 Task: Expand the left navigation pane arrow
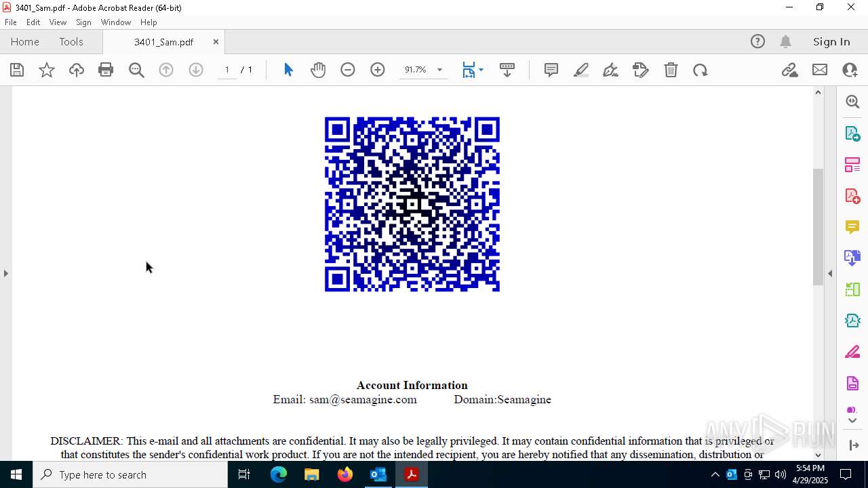(x=5, y=273)
